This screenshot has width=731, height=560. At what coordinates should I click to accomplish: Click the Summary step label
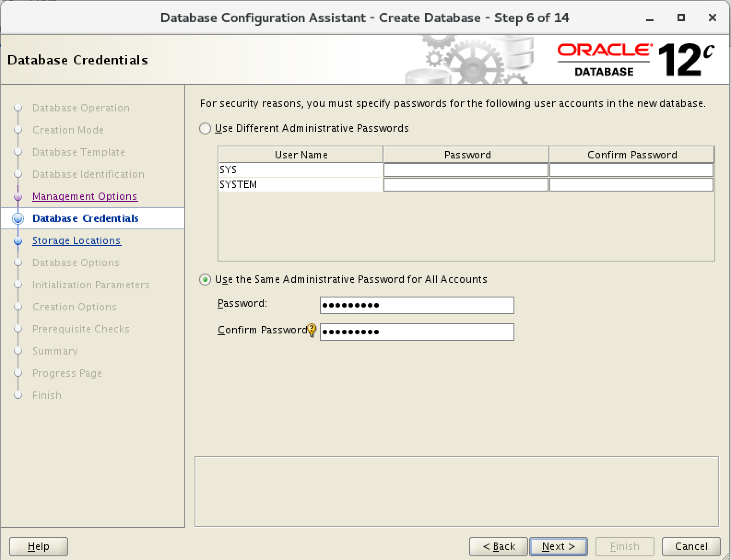(55, 351)
